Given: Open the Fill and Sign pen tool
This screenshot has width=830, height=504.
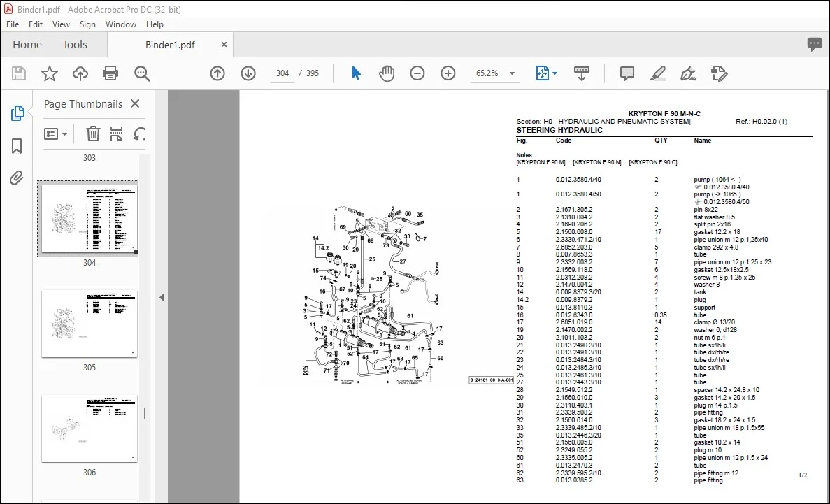Looking at the screenshot, I should tap(688, 73).
